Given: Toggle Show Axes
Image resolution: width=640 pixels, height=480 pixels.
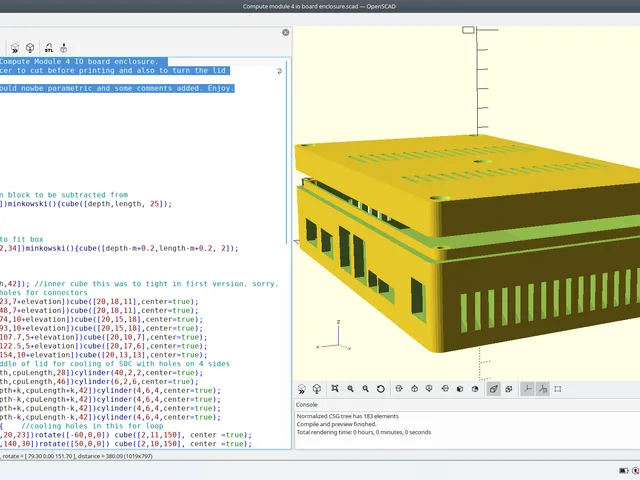Looking at the screenshot, I should pyautogui.click(x=527, y=389).
